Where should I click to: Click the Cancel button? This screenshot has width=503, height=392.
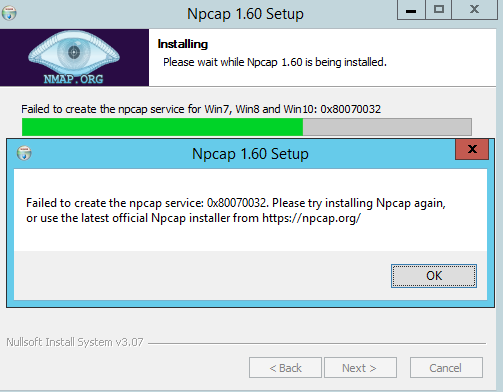[446, 368]
